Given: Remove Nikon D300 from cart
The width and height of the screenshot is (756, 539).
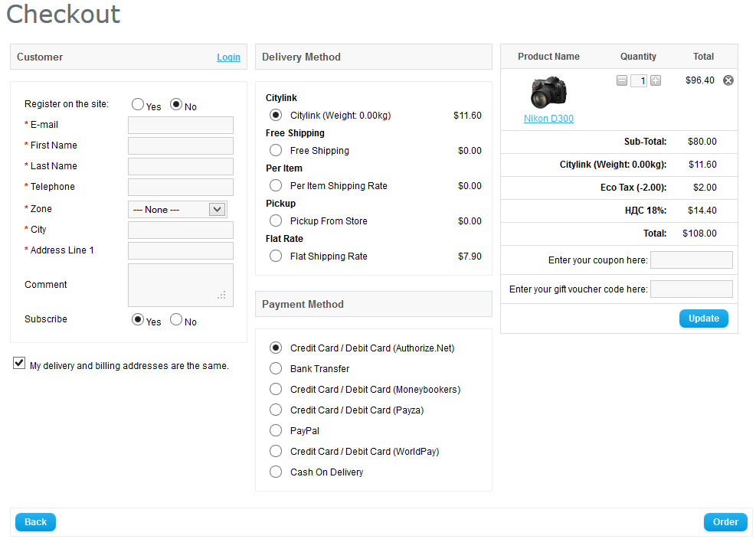Looking at the screenshot, I should point(728,80).
